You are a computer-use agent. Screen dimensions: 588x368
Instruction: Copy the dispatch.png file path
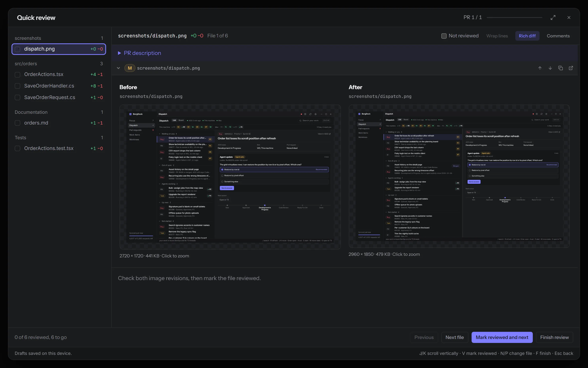pos(561,68)
